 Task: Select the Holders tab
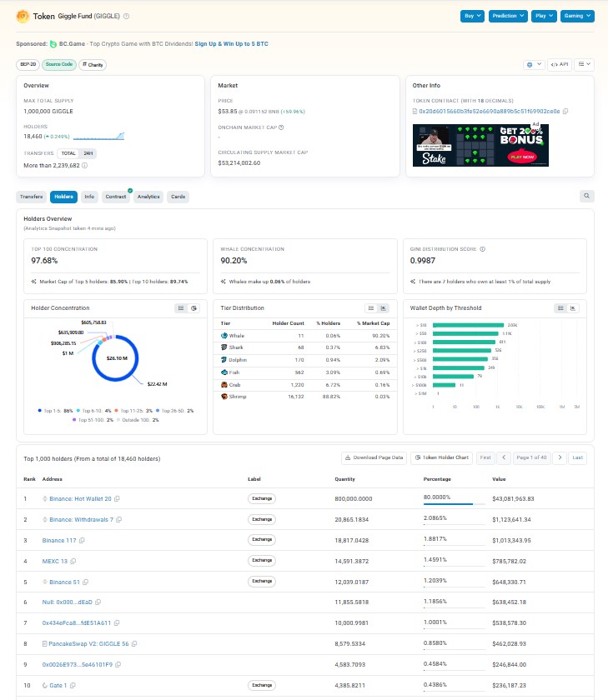coord(63,197)
